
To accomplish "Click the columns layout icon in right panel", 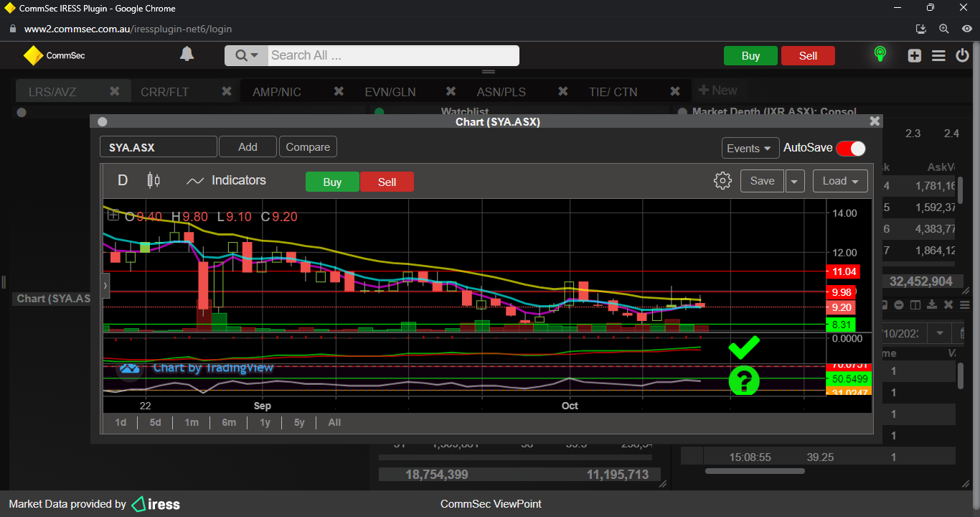I will click(915, 304).
